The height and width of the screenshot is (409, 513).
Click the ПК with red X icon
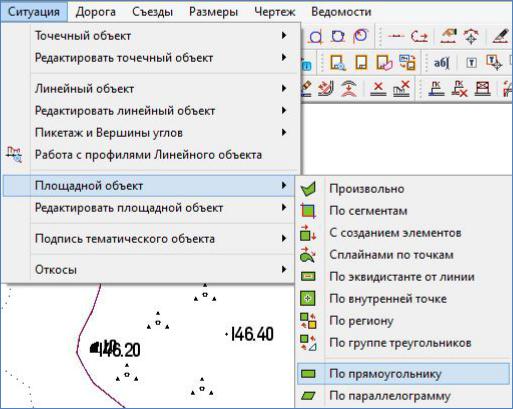click(459, 89)
